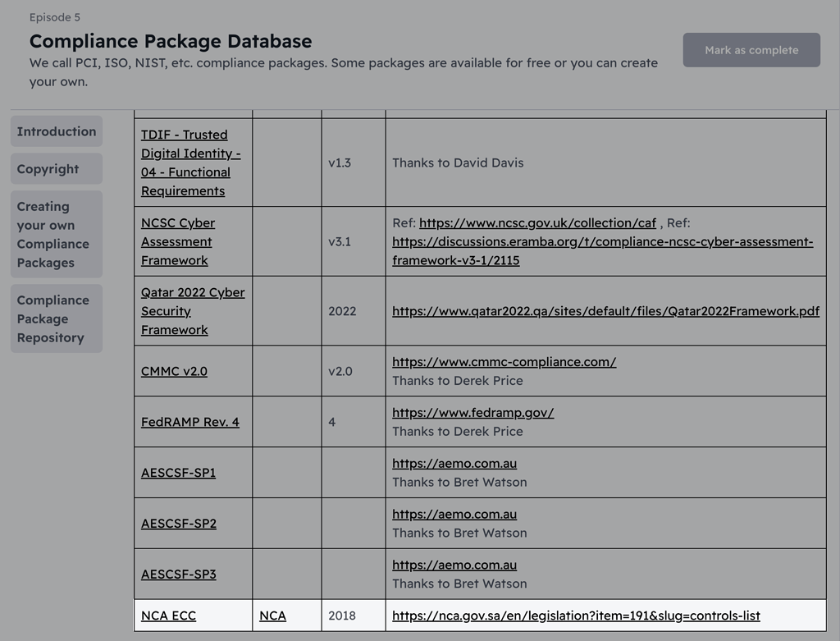Image resolution: width=840 pixels, height=641 pixels.
Task: Open the Introduction section in the sidebar
Action: (56, 131)
